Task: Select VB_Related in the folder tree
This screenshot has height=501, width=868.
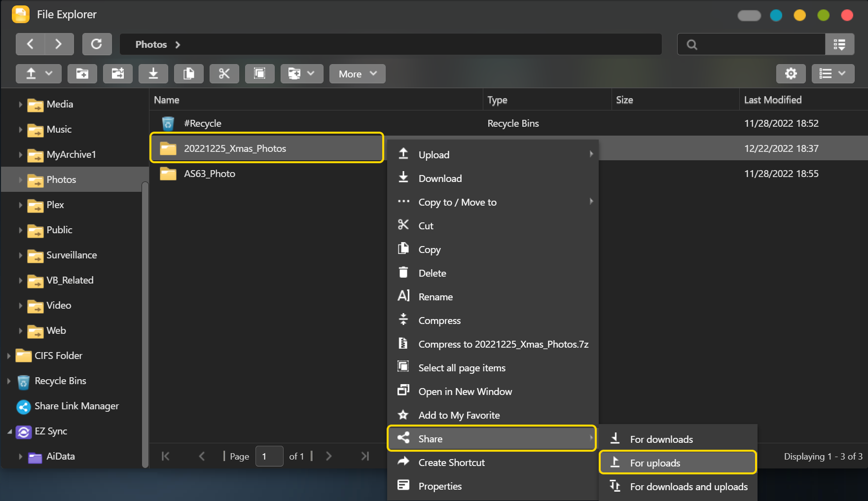Action: point(70,280)
